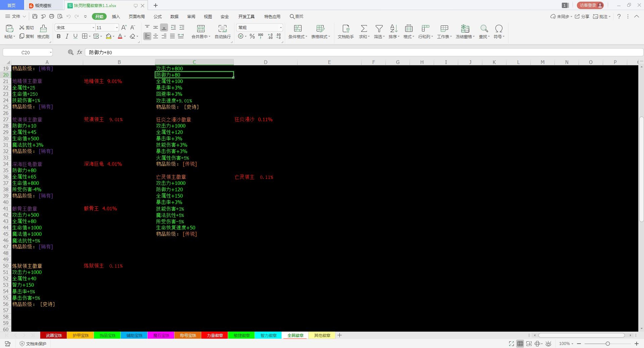Click the horizontal sheet scrollbar
Image resolution: width=644 pixels, height=348 pixels.
(x=581, y=335)
